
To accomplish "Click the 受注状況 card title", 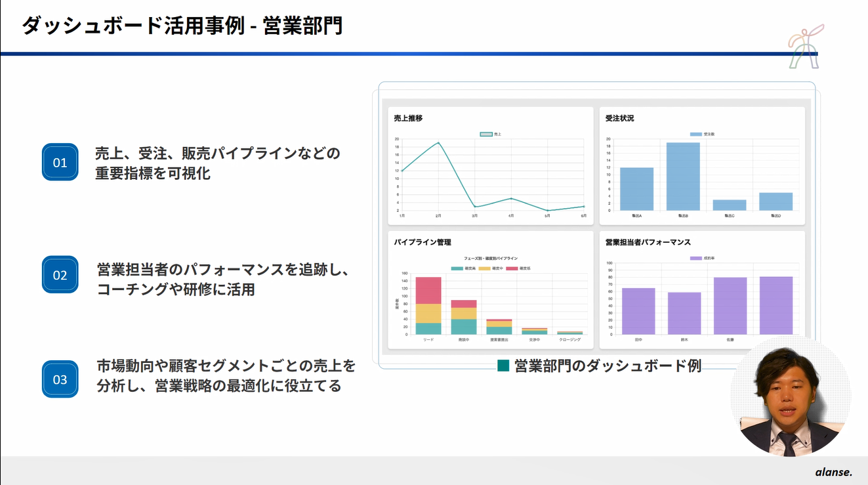I will click(619, 119).
